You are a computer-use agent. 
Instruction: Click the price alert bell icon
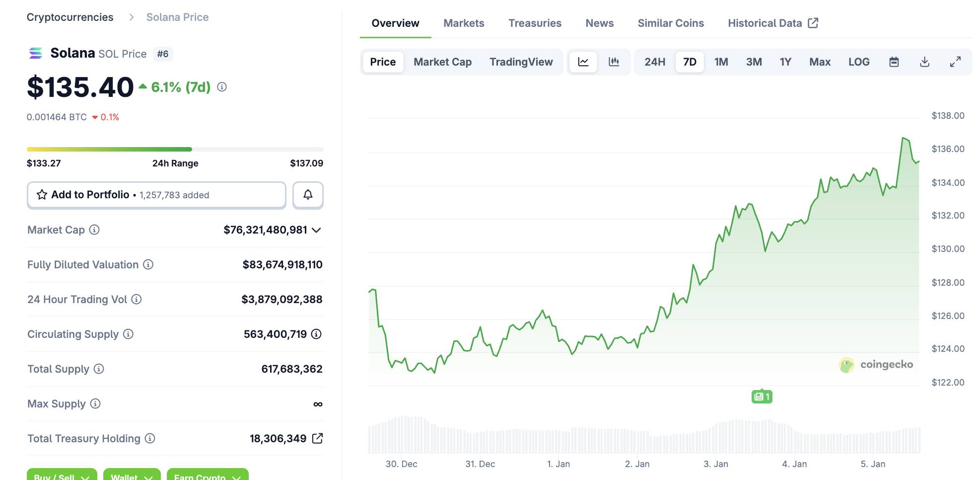[x=308, y=195]
